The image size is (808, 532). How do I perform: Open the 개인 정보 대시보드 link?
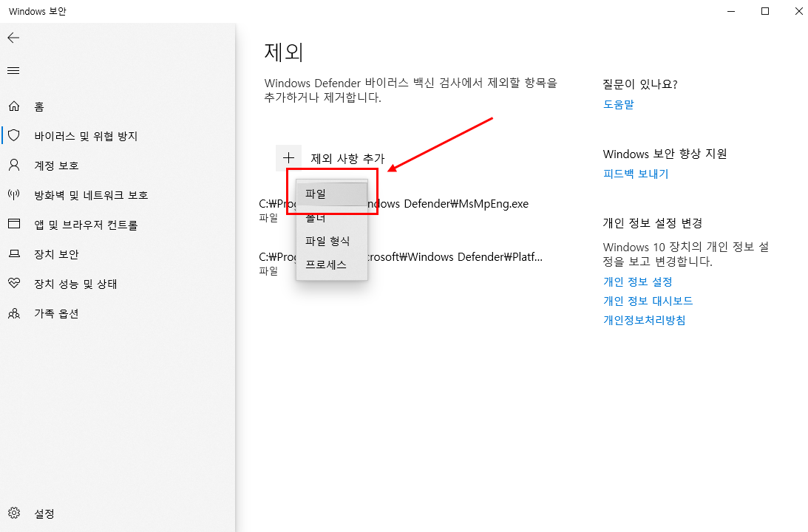click(648, 301)
